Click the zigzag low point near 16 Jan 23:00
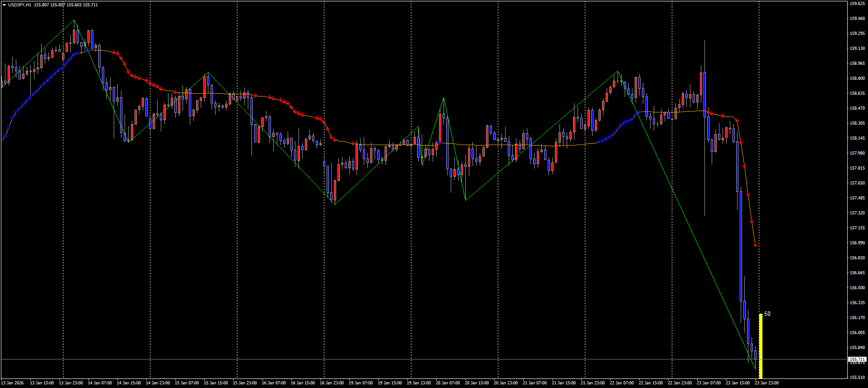This screenshot has width=868, height=388. click(x=335, y=204)
